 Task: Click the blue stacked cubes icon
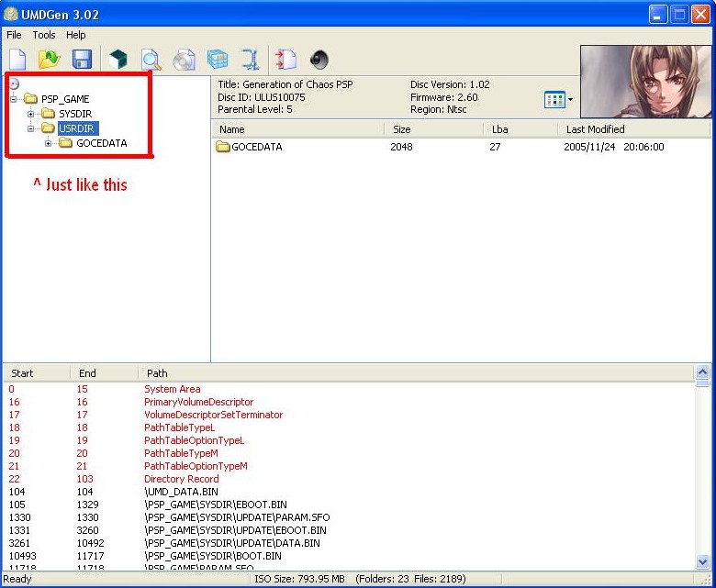click(218, 61)
